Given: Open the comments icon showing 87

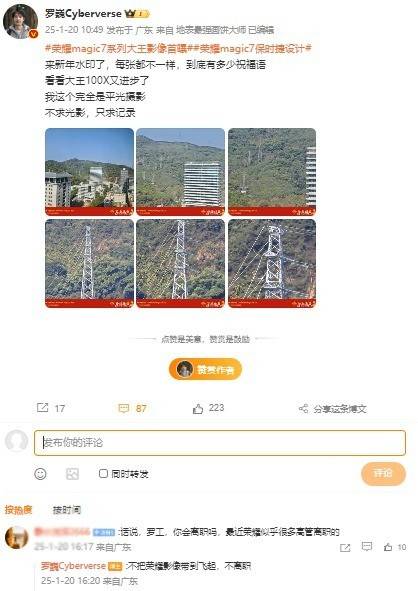Looking at the screenshot, I should click(x=124, y=408).
